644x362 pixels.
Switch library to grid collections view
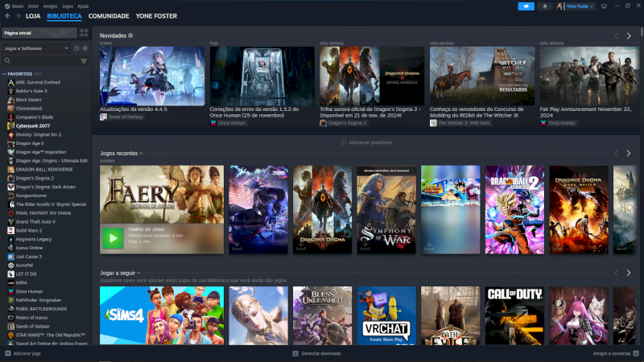tap(84, 33)
